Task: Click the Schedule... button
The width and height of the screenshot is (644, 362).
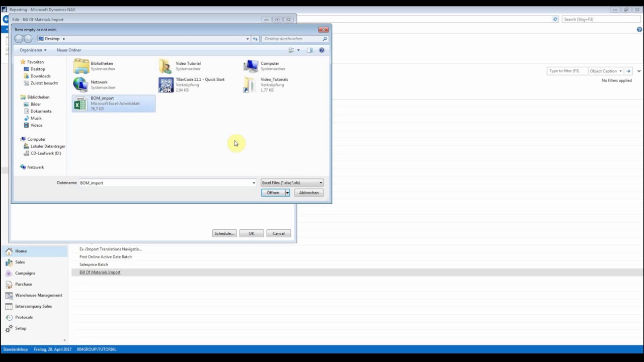Action: point(224,233)
